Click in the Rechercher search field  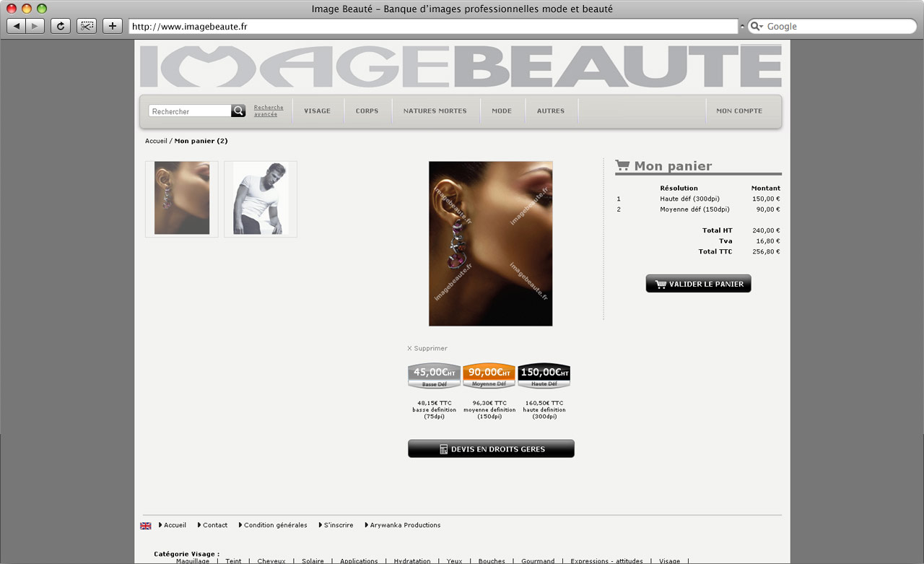(x=190, y=111)
